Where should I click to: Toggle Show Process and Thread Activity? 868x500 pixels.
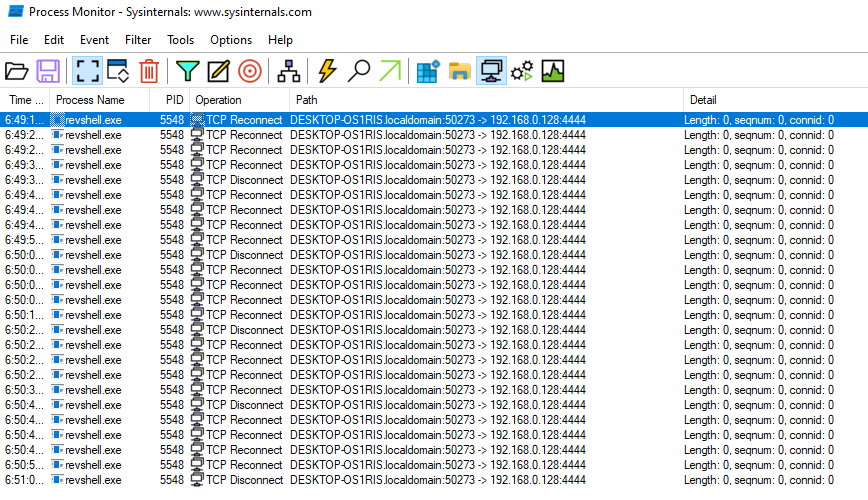(x=522, y=71)
